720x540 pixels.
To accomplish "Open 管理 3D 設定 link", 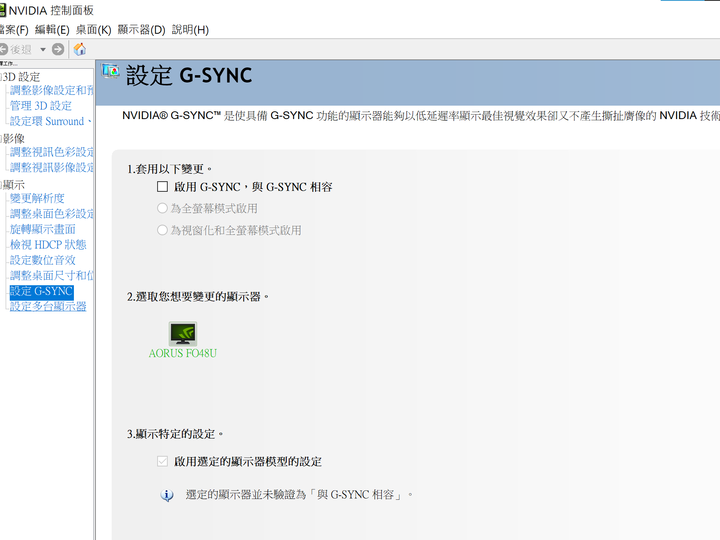I will pyautogui.click(x=41, y=106).
